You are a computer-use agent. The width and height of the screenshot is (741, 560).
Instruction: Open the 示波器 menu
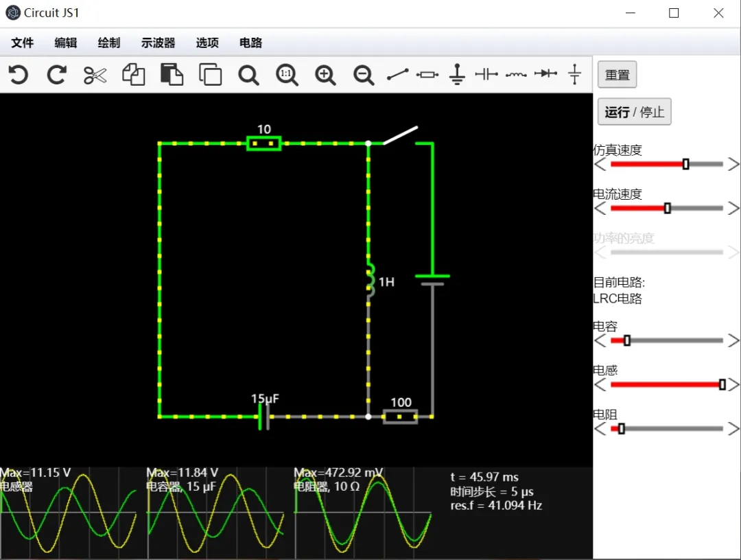pyautogui.click(x=158, y=43)
